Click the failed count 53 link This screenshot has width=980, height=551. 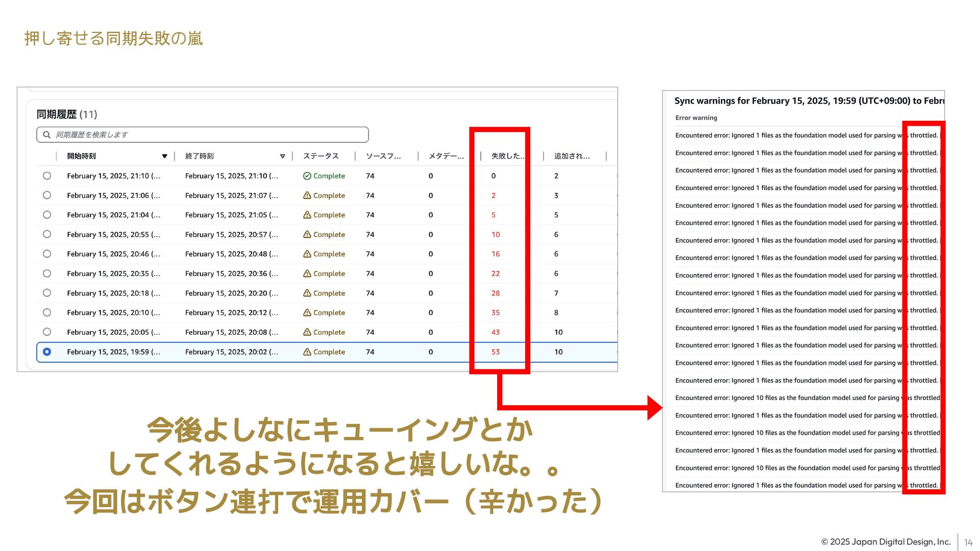click(x=495, y=352)
